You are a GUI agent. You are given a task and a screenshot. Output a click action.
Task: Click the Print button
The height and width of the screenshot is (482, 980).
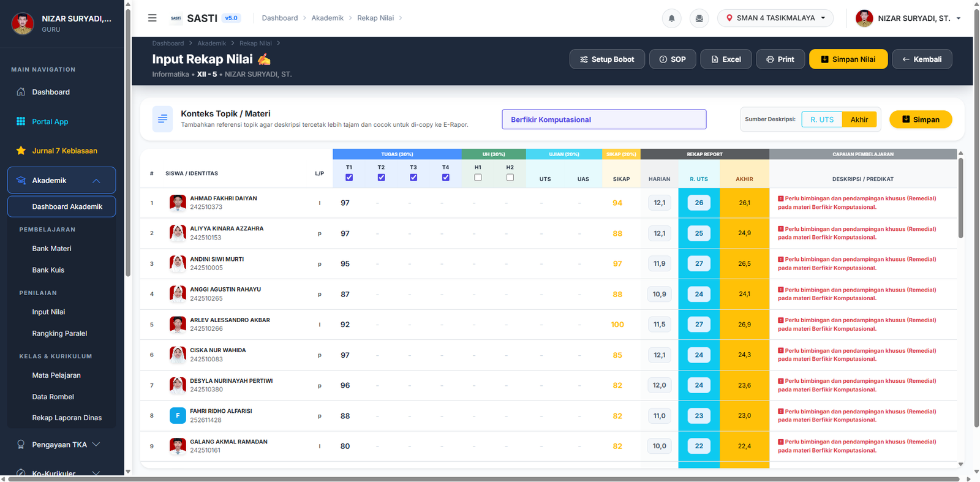coord(780,59)
